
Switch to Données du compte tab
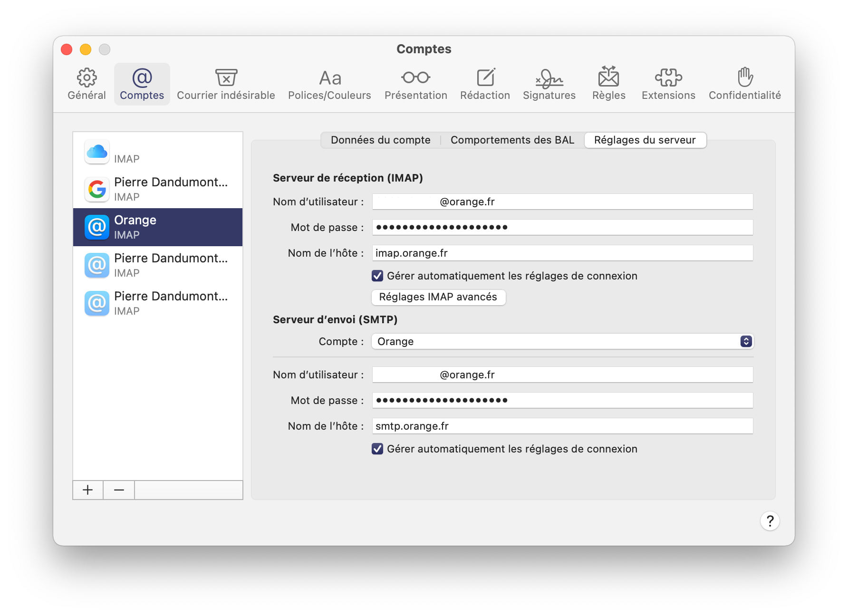pyautogui.click(x=381, y=140)
